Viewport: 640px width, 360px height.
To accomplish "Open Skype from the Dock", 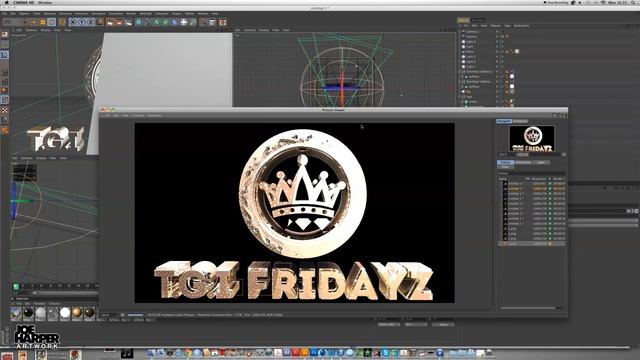I will coord(385,353).
